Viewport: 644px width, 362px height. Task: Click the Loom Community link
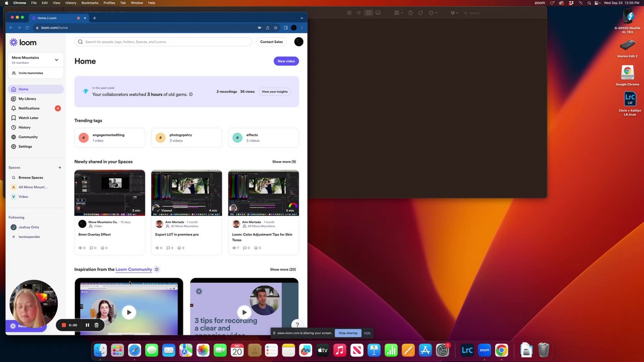(x=134, y=269)
